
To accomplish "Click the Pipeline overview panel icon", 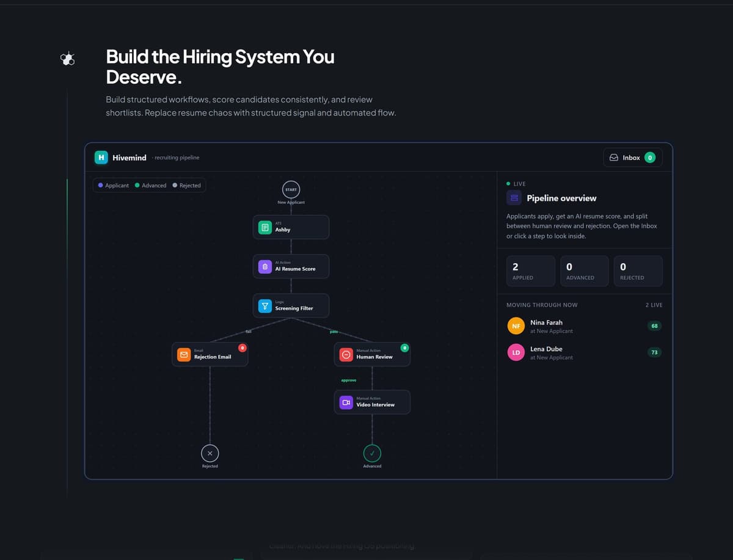I will click(514, 198).
